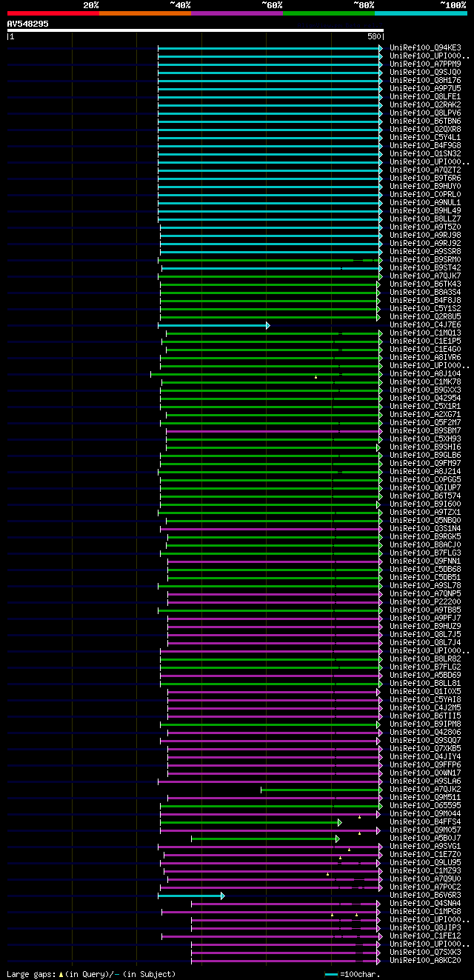Open hit UniRef100_C1E7Z0

point(425,855)
